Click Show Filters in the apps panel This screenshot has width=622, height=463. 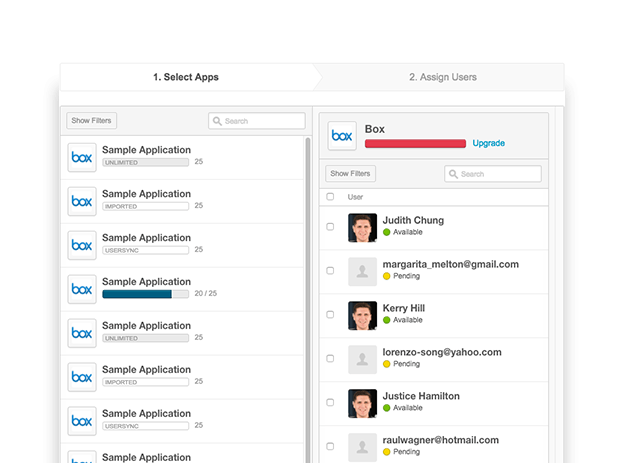(91, 121)
